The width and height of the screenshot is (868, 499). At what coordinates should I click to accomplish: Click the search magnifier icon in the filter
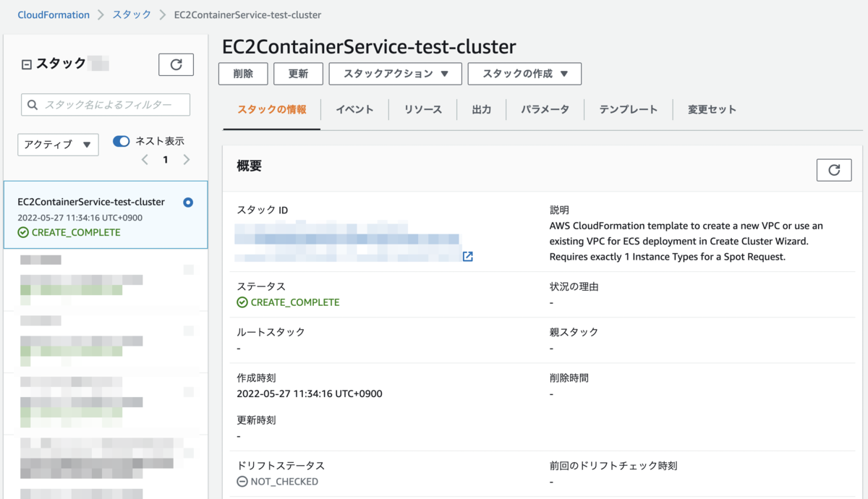click(x=33, y=105)
